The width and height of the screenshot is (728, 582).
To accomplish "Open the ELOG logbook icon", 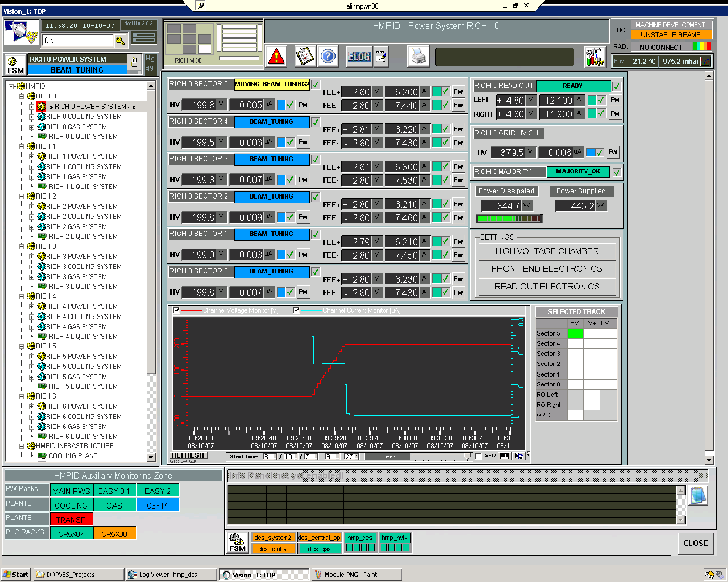I will (x=359, y=56).
